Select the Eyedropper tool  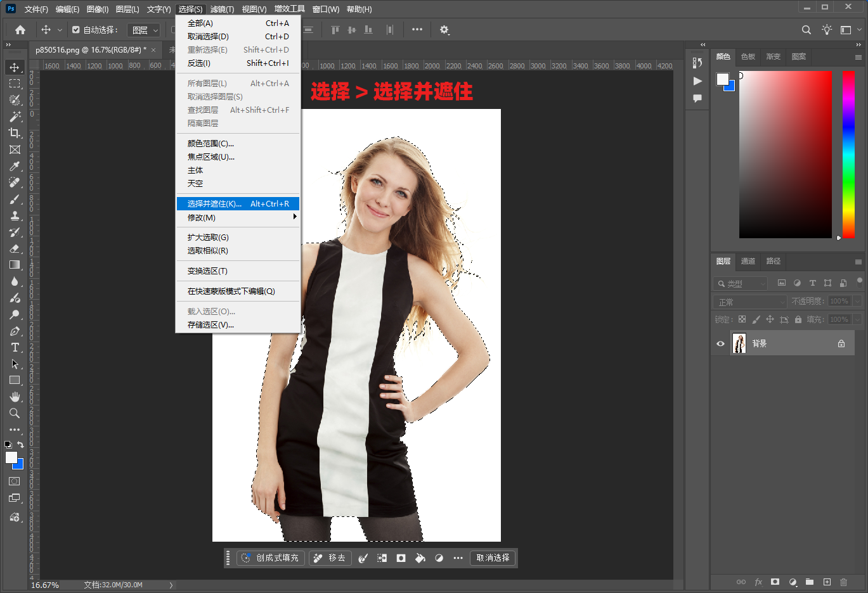click(x=15, y=166)
